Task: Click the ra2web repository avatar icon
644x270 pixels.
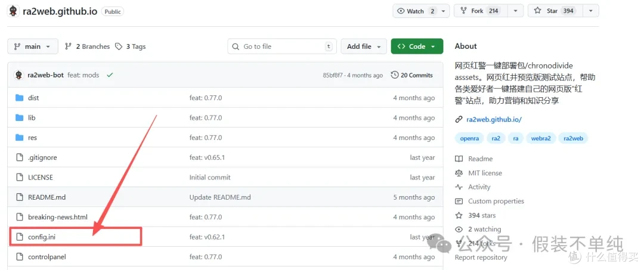Action: [x=14, y=11]
